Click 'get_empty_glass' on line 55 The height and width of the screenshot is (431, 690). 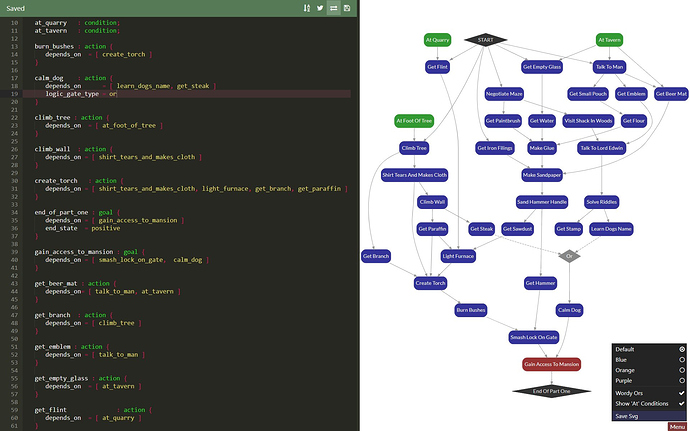click(61, 378)
